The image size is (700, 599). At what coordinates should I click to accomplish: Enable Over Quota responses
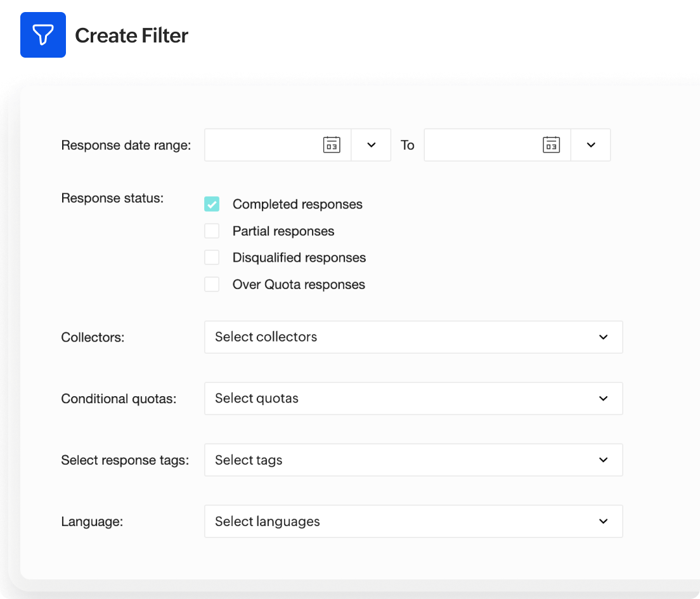click(212, 284)
